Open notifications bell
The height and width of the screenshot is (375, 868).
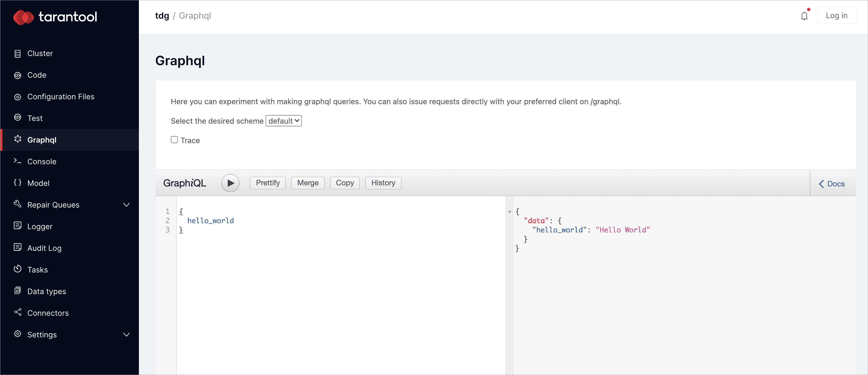(804, 15)
